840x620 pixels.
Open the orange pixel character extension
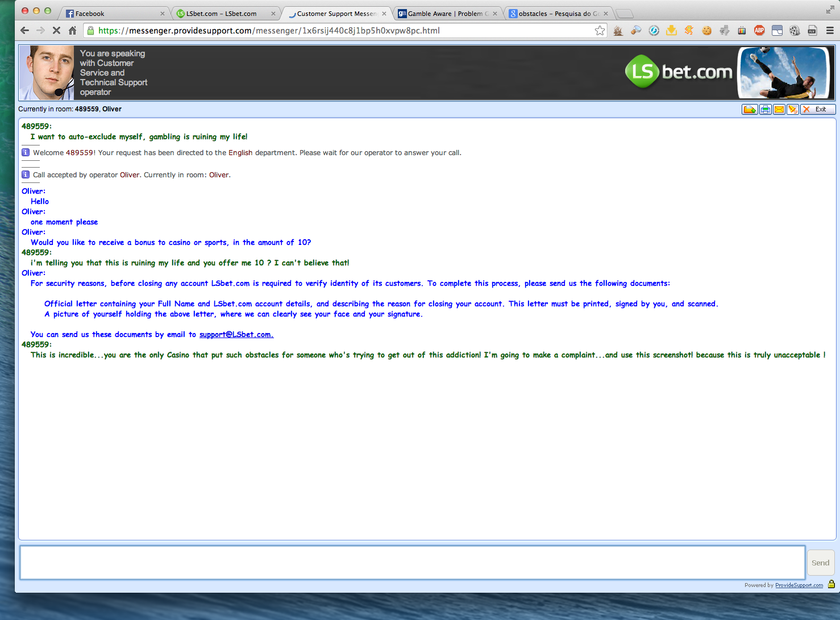click(x=689, y=31)
